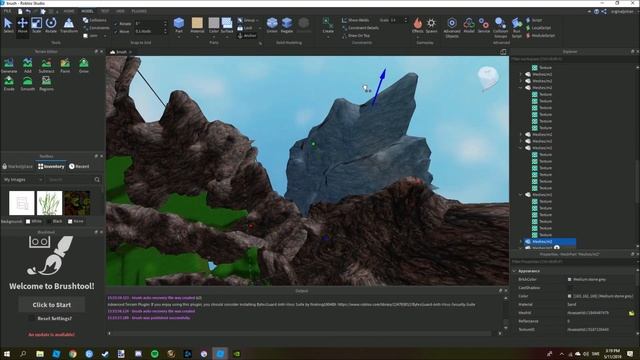Activate the Move tool

point(22,25)
